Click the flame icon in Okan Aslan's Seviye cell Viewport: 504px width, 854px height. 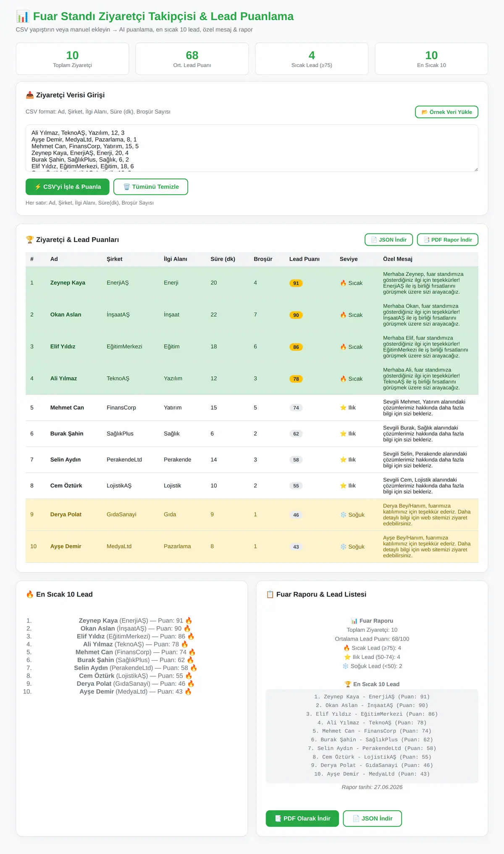343,315
